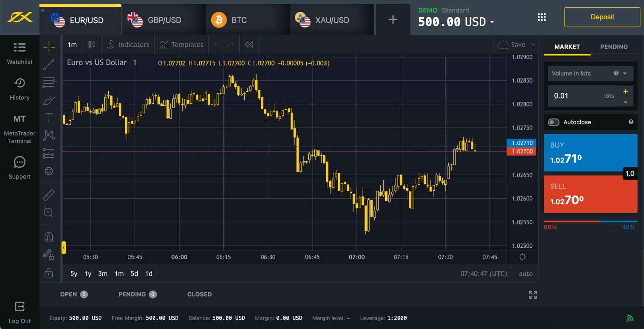Select the crosshair cursor tool
Screen dimensions: 644x329
point(49,47)
